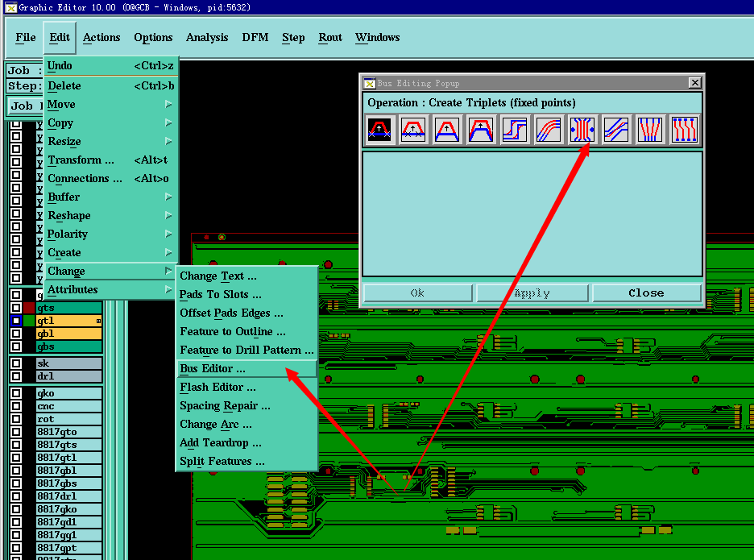This screenshot has height=560, width=754.
Task: Choose Split Features in the Change submenu
Action: coord(246,462)
